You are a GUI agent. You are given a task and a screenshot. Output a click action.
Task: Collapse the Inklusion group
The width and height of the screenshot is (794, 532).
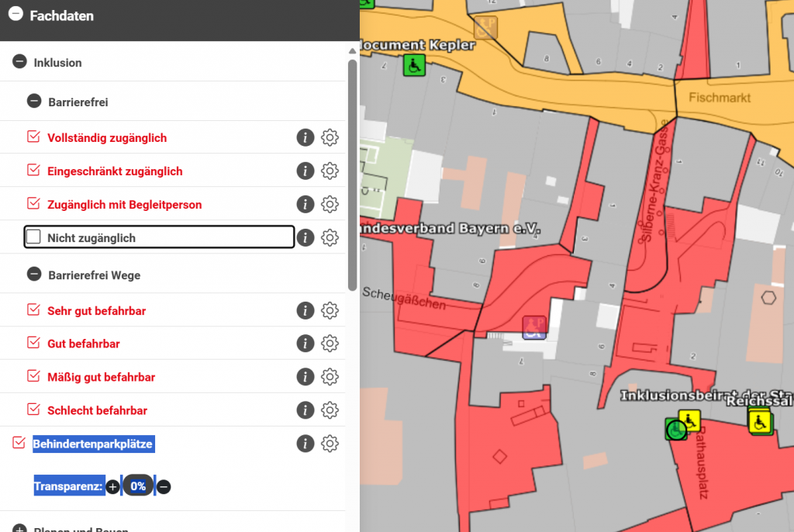coord(19,62)
